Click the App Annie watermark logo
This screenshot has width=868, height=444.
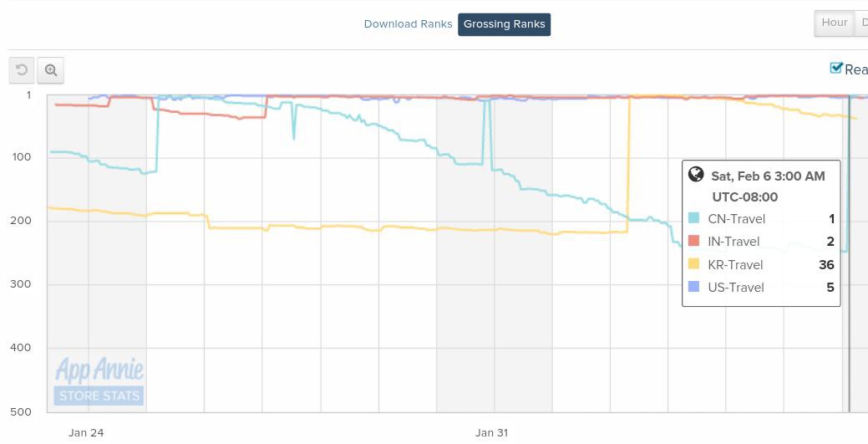(x=99, y=369)
